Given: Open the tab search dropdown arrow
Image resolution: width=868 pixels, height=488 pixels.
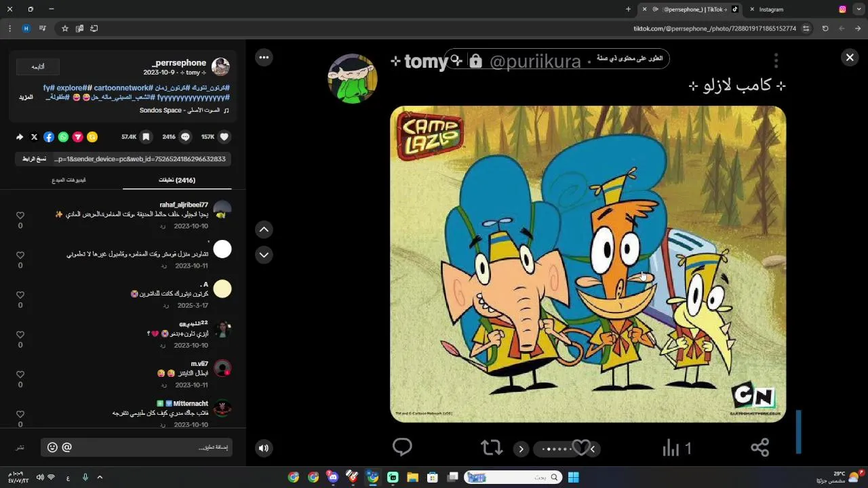Looking at the screenshot, I should [859, 9].
